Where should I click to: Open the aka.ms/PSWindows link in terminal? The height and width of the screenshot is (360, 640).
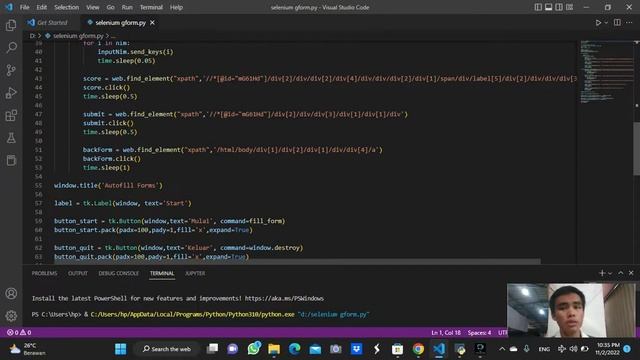pos(284,298)
